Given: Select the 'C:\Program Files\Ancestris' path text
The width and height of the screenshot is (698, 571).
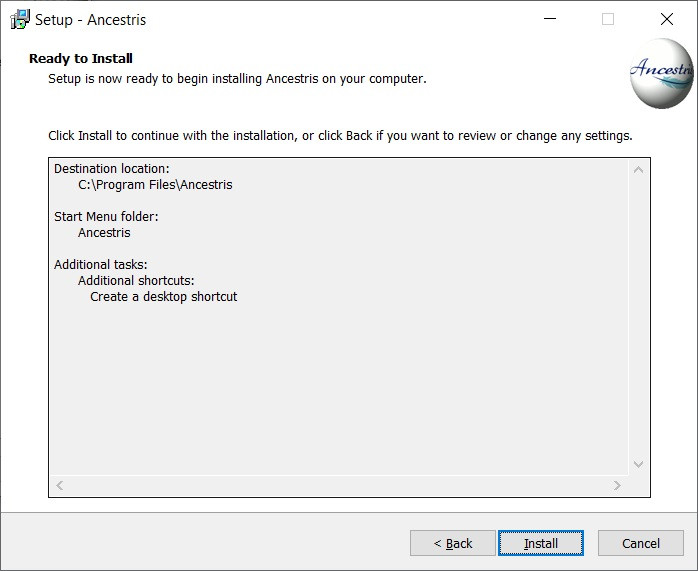Looking at the screenshot, I should pos(155,185).
